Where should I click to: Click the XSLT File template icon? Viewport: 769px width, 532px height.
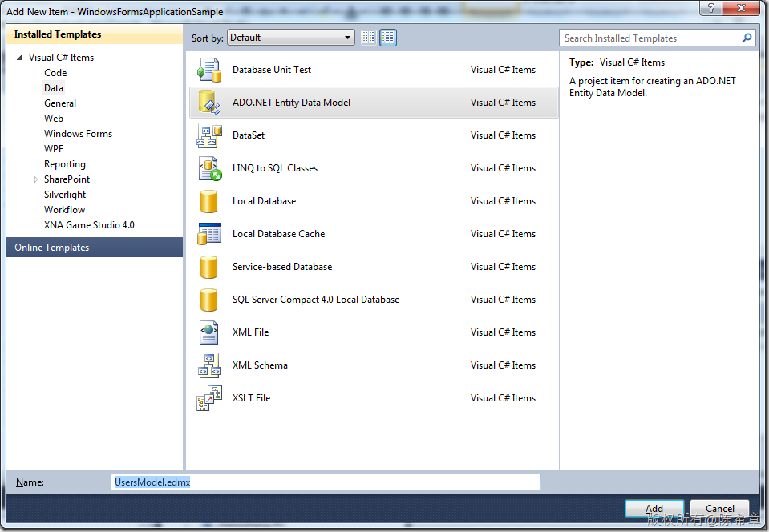209,398
